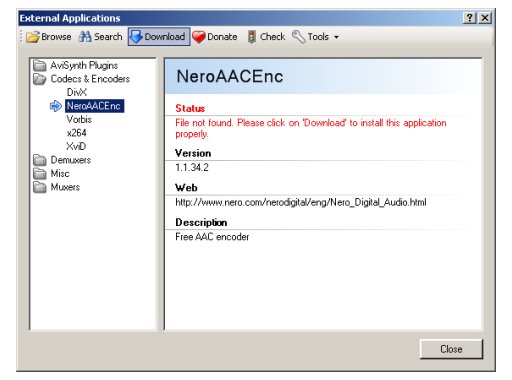Click the Nero Digital Audio web URL
This screenshot has width=512, height=380.
301,202
